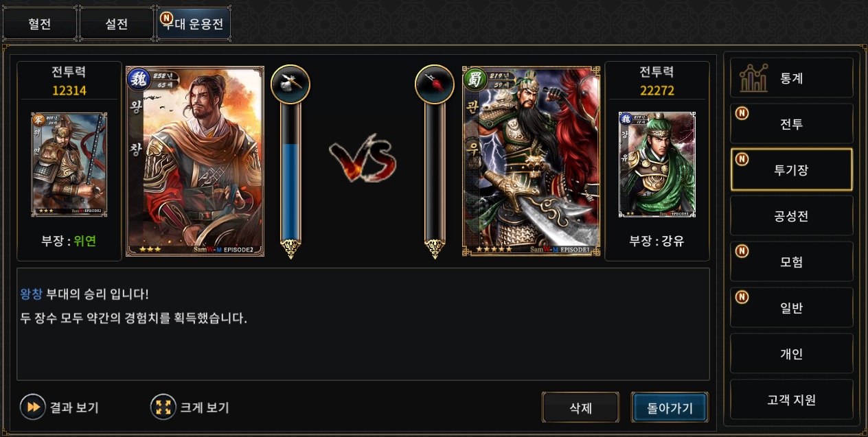
Task: Click the 돌아가기 button
Action: click(x=670, y=408)
